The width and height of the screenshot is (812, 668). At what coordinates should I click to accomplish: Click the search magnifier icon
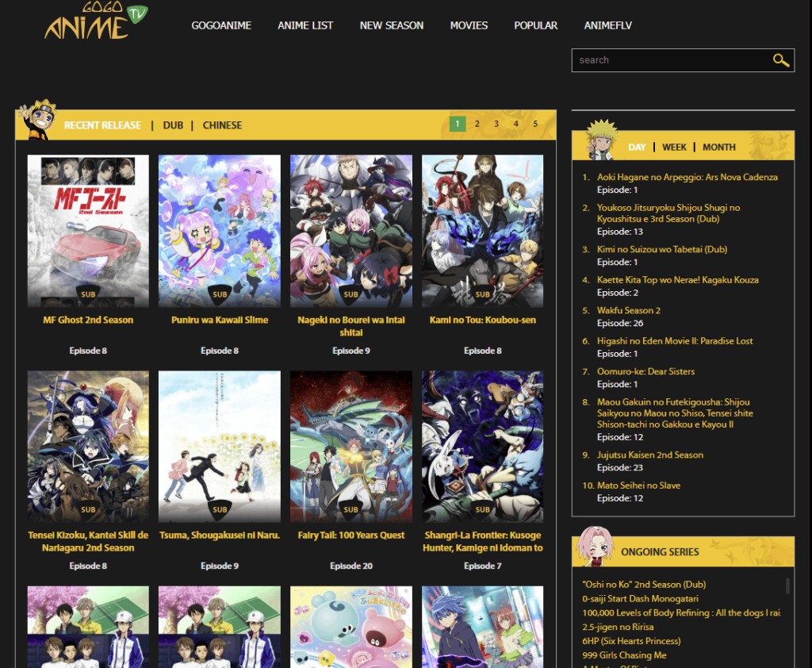pos(781,60)
